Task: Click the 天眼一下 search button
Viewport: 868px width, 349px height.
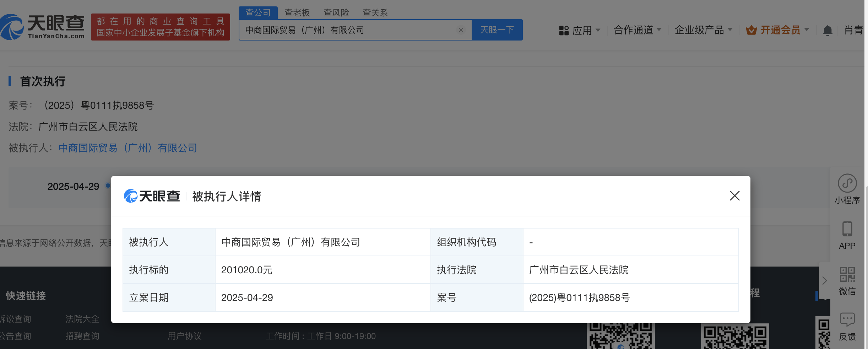Action: [x=497, y=30]
